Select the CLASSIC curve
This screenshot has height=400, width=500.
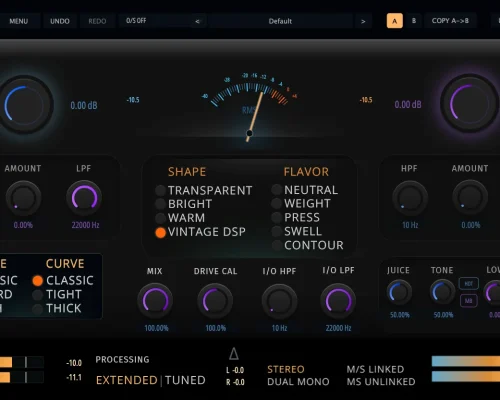click(x=63, y=281)
